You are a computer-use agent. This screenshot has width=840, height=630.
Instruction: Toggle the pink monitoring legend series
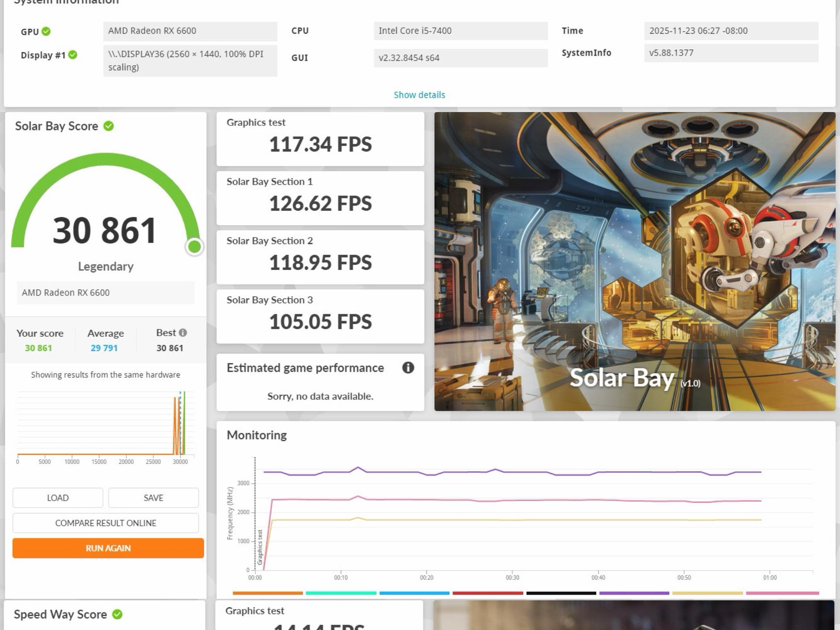pos(783,593)
